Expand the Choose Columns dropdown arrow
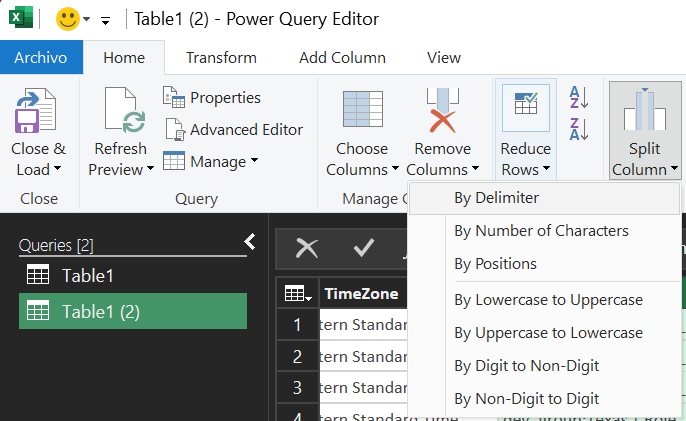 [x=395, y=168]
